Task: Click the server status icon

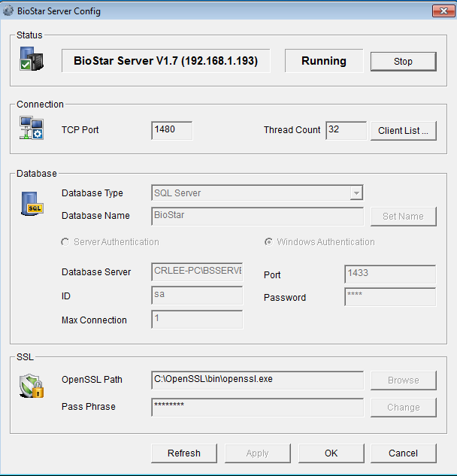Action: pos(30,61)
